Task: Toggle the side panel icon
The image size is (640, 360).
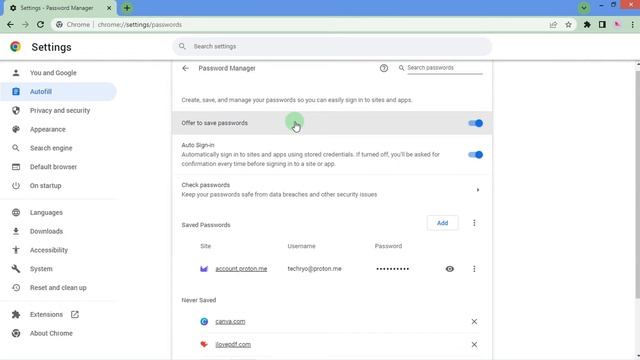Action: [x=602, y=24]
